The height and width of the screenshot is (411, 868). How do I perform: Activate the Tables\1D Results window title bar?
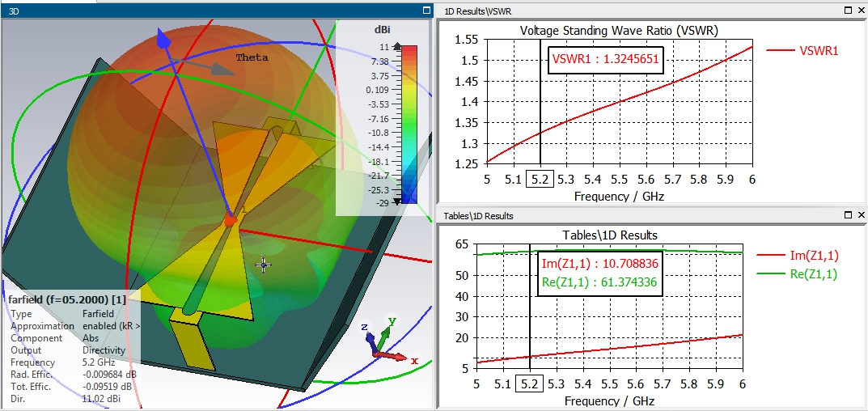pos(650,215)
